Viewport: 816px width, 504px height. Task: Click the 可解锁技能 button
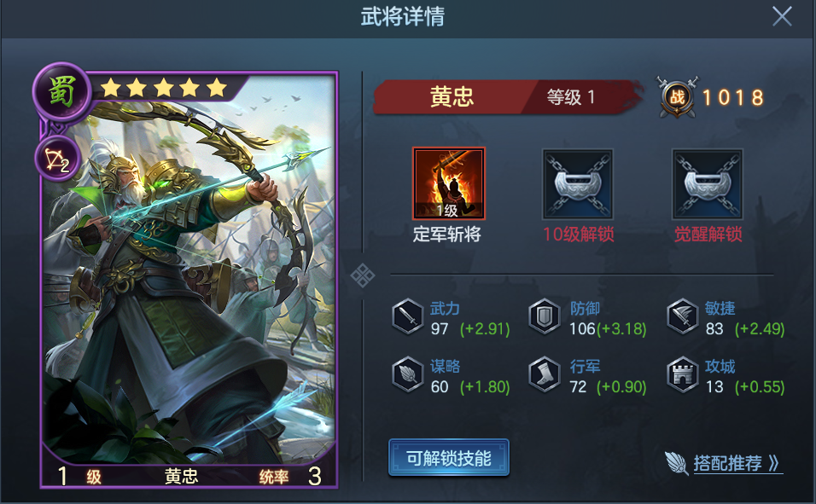coord(449,458)
